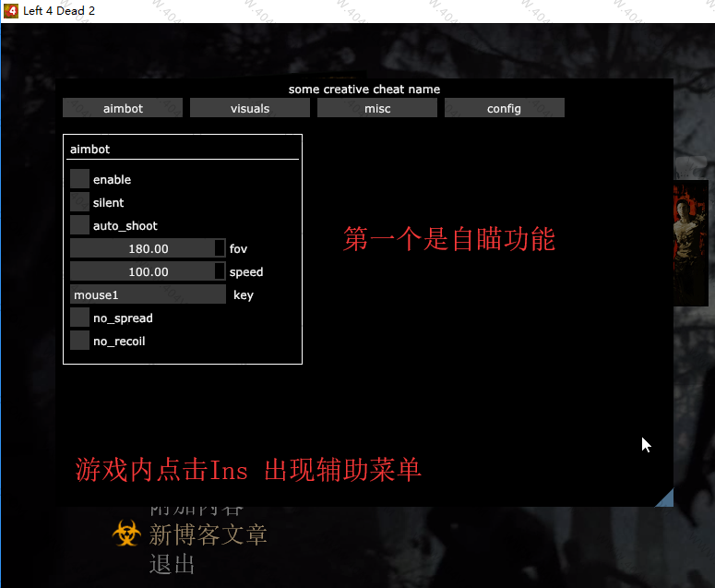Click the Left 4 Dead 2 title bar icon

click(x=12, y=11)
